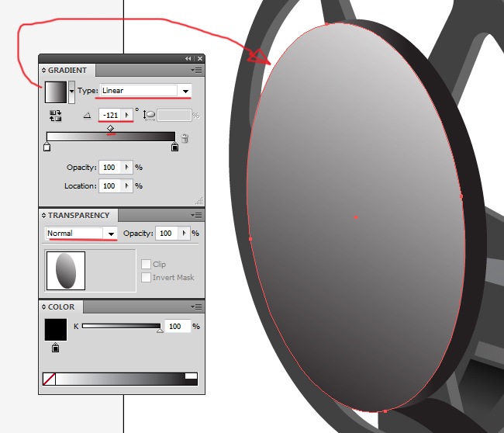The width and height of the screenshot is (504, 433).
Task: Open the gradient stop Opacity arrow
Action: pyautogui.click(x=127, y=168)
